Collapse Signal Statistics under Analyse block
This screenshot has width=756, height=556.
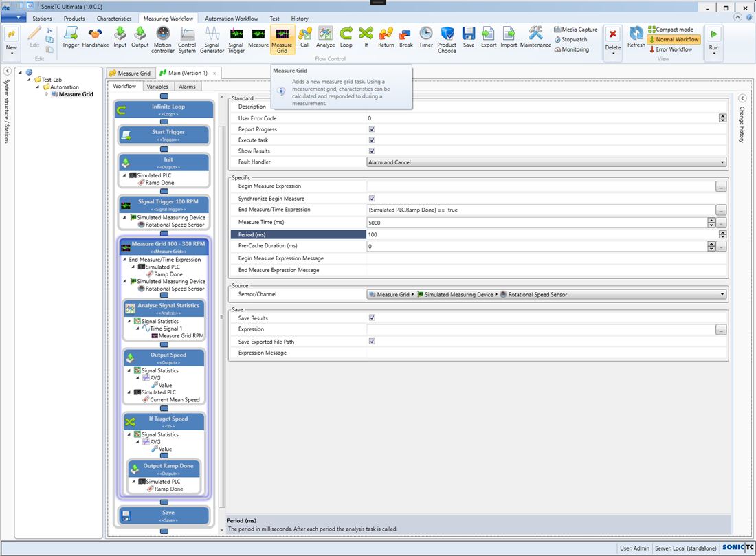(129, 321)
